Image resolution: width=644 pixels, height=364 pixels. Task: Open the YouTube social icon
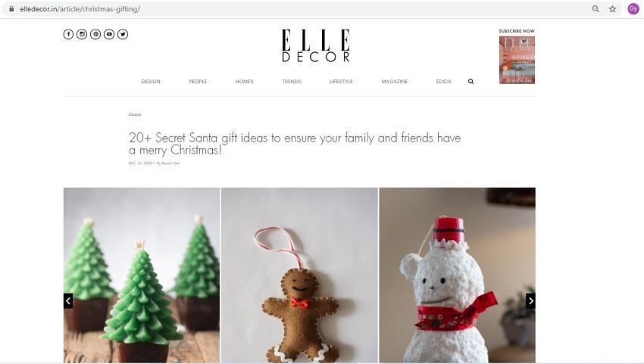(109, 35)
